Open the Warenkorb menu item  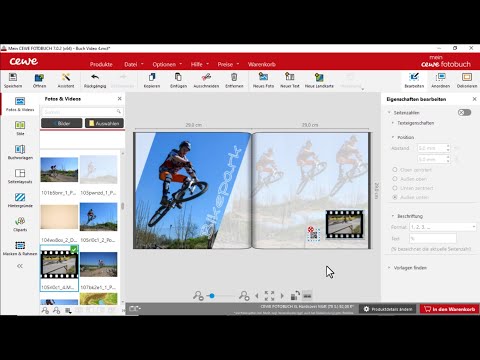(262, 64)
